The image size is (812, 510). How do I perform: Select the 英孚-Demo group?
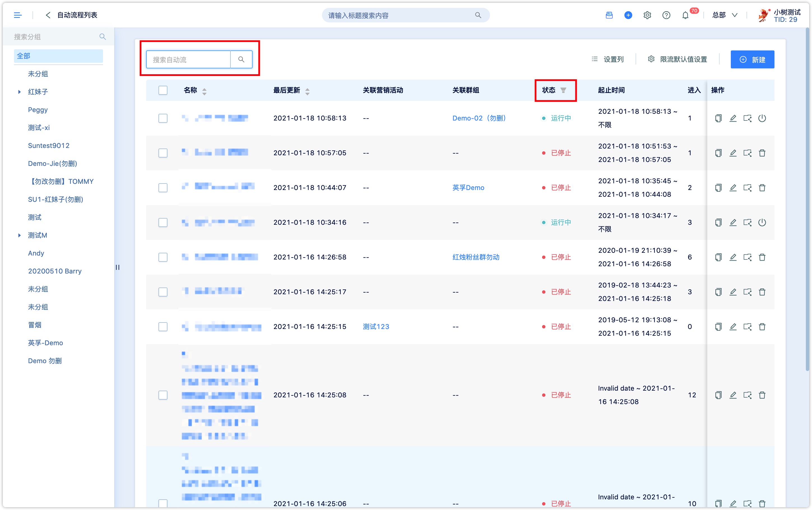pyautogui.click(x=45, y=343)
